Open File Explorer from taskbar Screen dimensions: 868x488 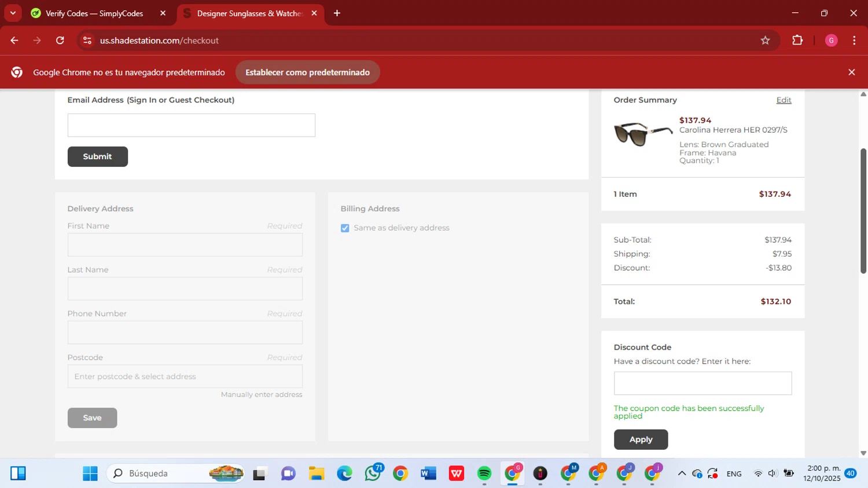[316, 474]
